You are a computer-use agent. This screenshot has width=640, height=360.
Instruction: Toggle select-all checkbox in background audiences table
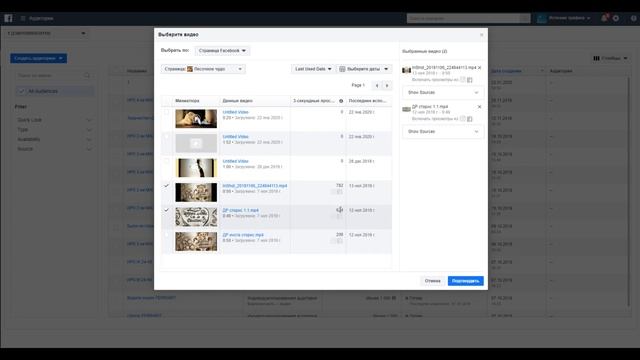116,71
